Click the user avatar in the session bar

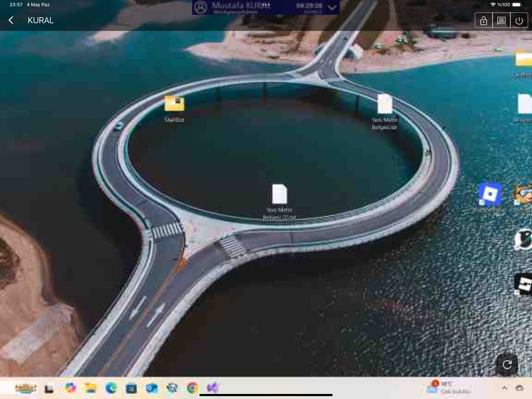tap(201, 7)
